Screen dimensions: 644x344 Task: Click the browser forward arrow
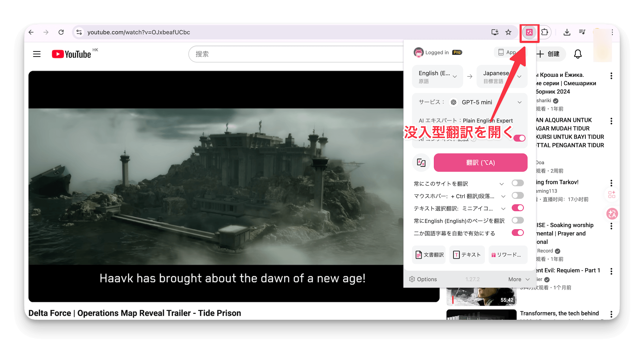(x=46, y=32)
